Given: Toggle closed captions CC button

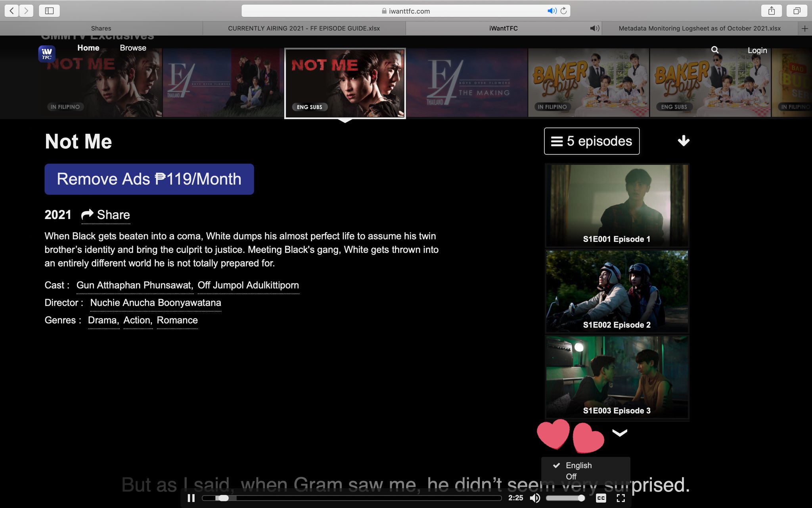Looking at the screenshot, I should coord(601,498).
